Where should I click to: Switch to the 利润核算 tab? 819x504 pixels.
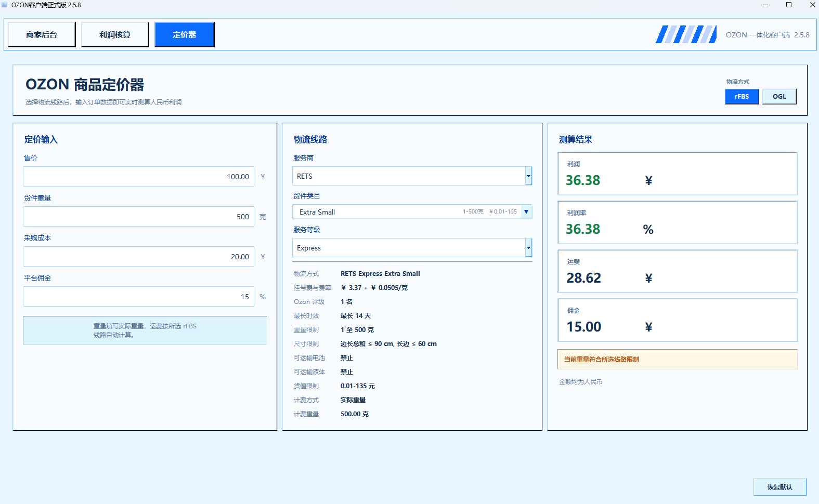point(115,35)
